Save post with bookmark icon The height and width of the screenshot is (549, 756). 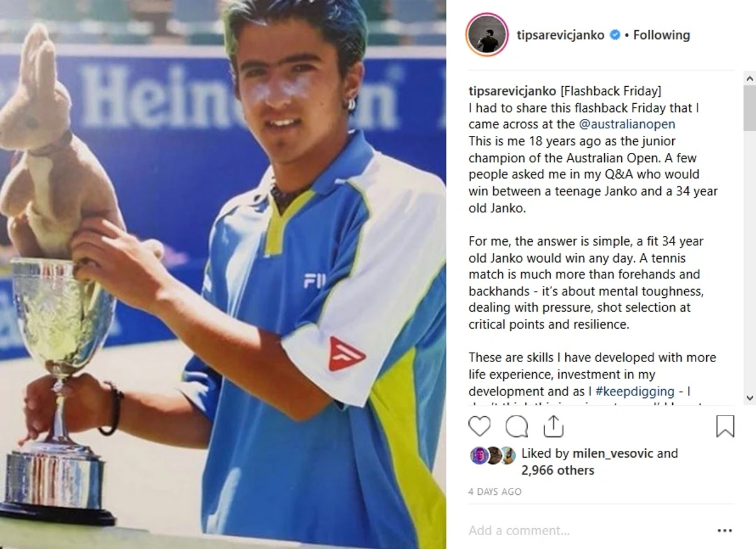[x=725, y=427]
